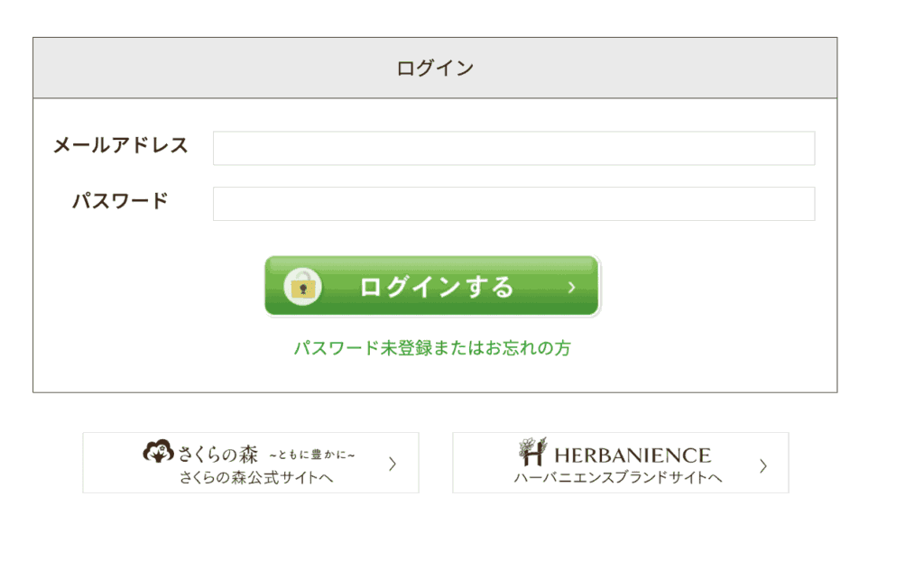
Task: Click the パスワード field label
Action: [x=120, y=201]
